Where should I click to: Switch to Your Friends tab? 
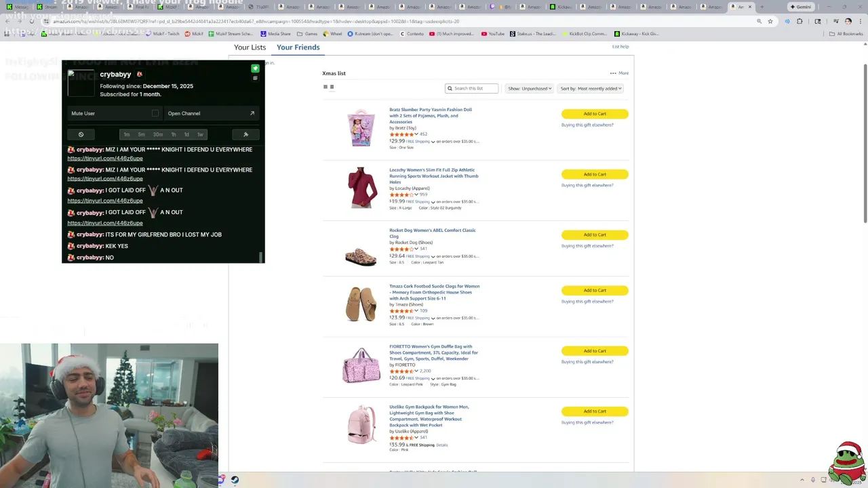(x=298, y=47)
